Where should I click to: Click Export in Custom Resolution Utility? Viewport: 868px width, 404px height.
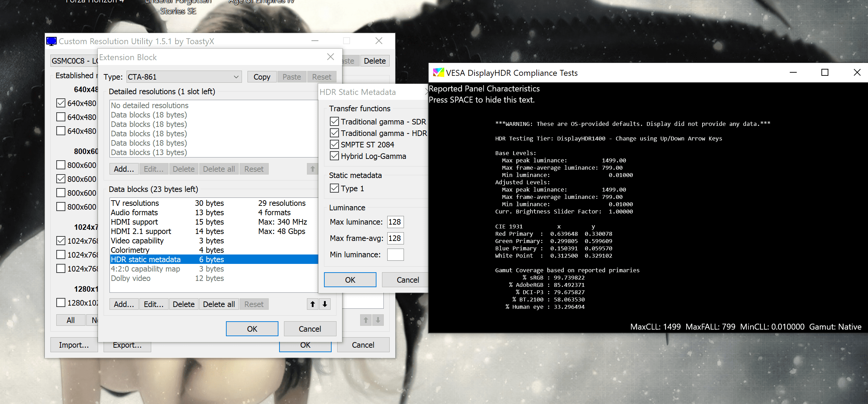(x=127, y=347)
